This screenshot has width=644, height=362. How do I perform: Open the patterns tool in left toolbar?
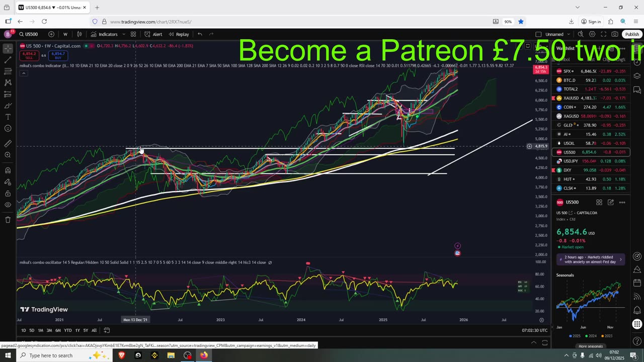coord(8,82)
